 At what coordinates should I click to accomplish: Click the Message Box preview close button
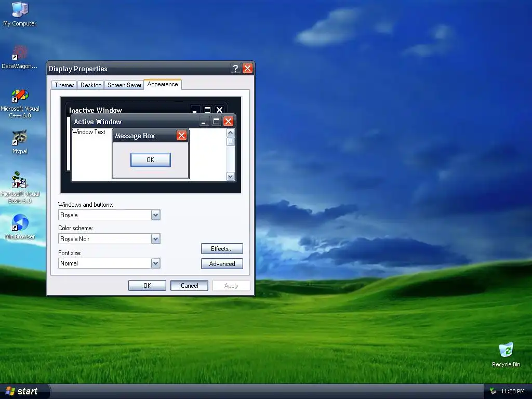181,136
